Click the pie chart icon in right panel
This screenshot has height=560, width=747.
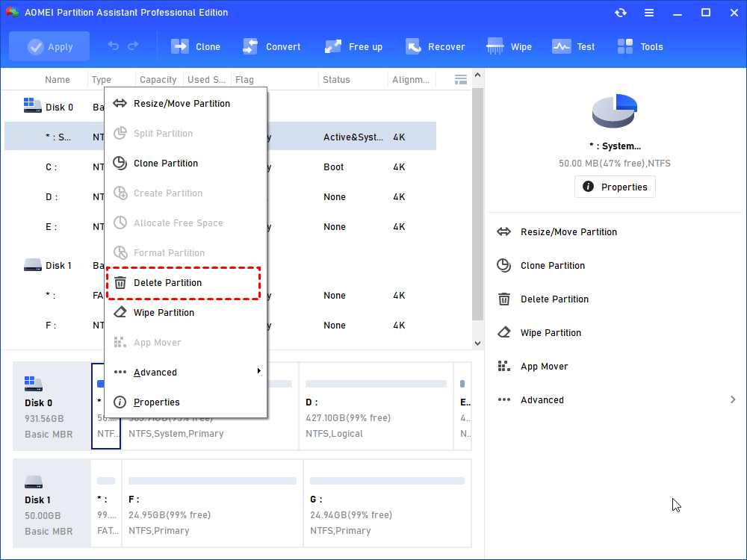[x=615, y=111]
